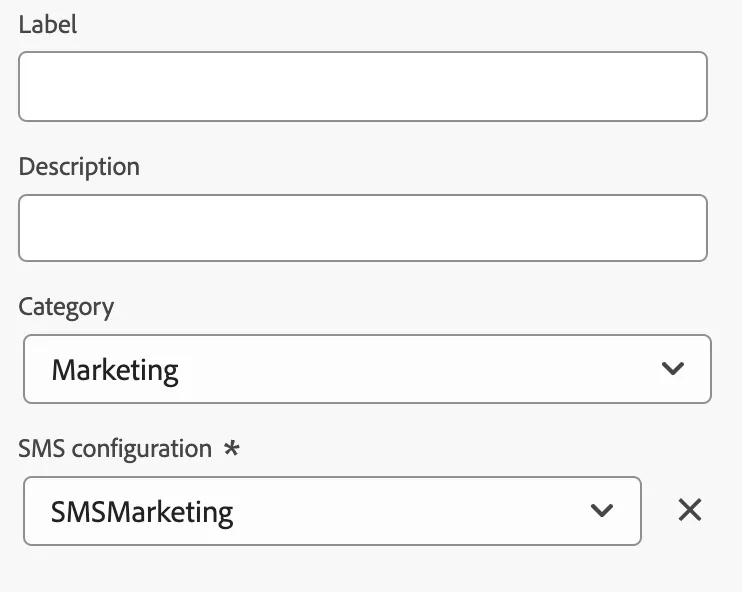Click the "Description" field caption
Image resolution: width=742 pixels, height=592 pixels.
click(79, 167)
